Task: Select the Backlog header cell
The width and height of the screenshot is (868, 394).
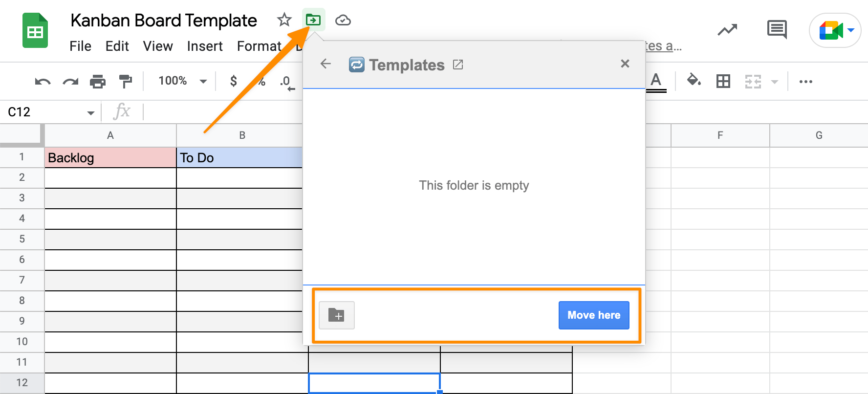Action: (x=110, y=158)
